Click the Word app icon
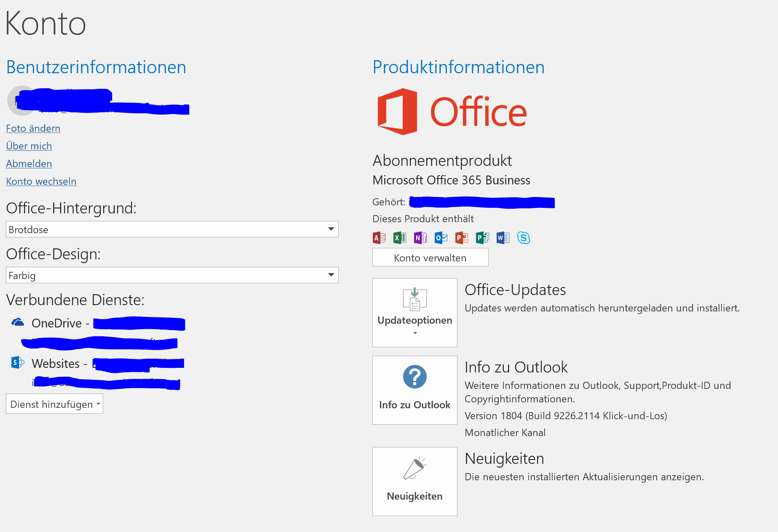 503,238
